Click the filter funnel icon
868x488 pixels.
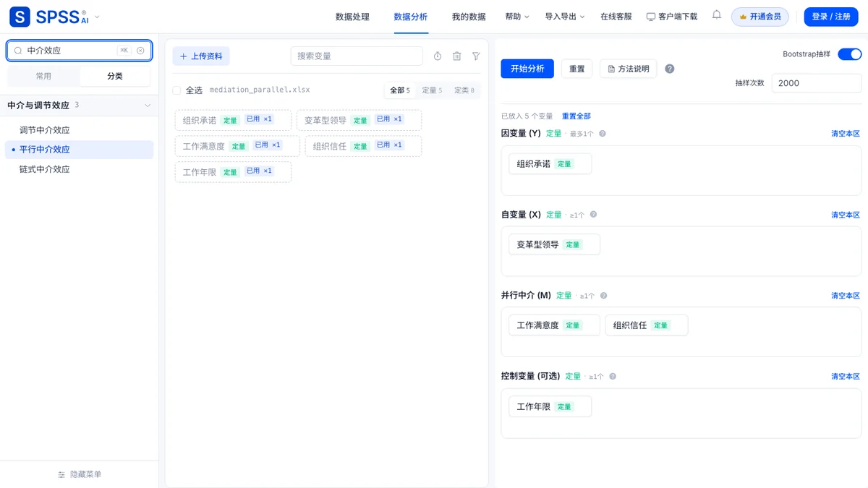pyautogui.click(x=476, y=56)
